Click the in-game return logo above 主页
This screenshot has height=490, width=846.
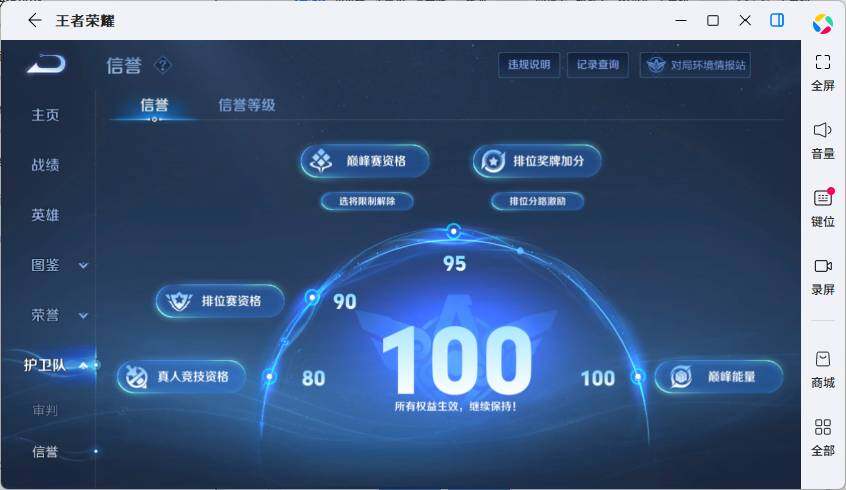(46, 64)
